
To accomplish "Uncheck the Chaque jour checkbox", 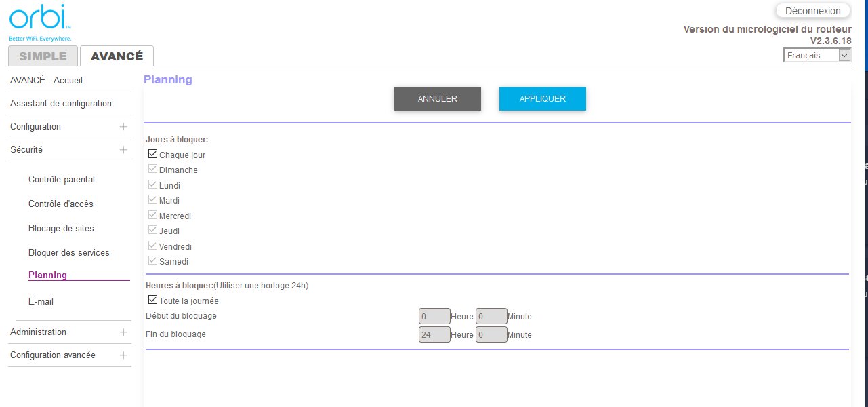I will (152, 155).
